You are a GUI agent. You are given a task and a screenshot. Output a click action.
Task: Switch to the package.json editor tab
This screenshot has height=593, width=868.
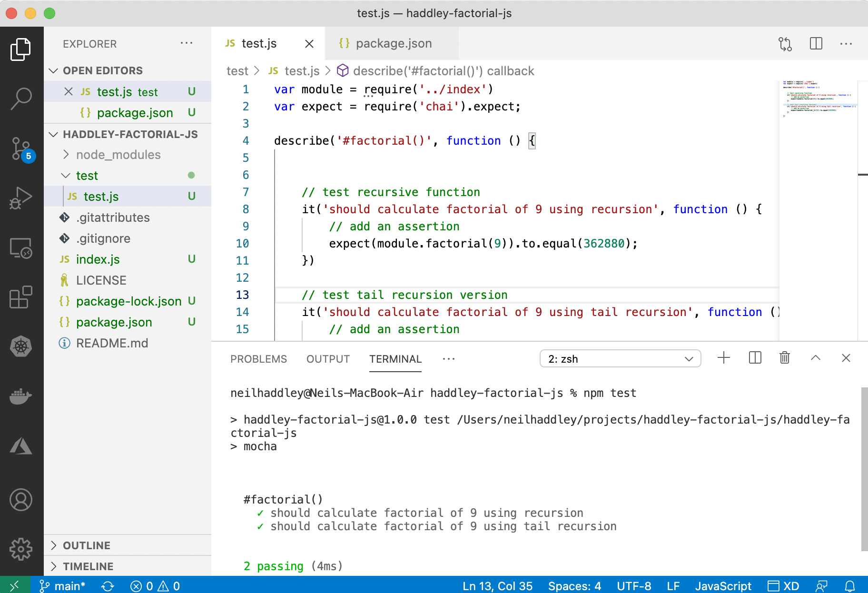(x=393, y=43)
